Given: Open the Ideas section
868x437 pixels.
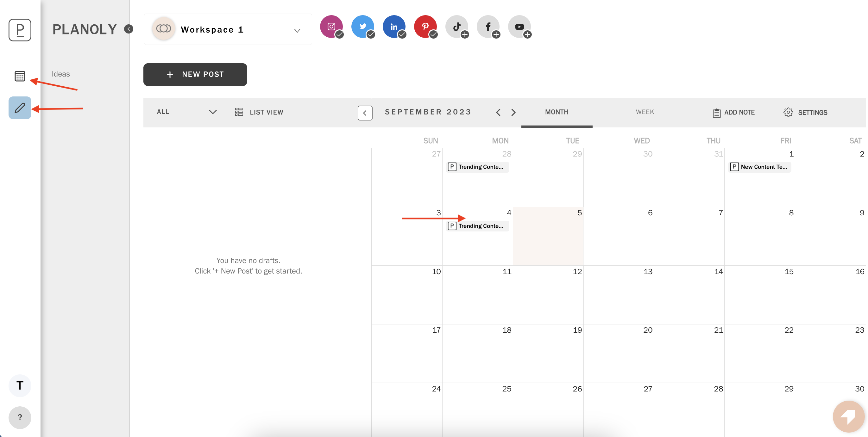Looking at the screenshot, I should tap(61, 74).
